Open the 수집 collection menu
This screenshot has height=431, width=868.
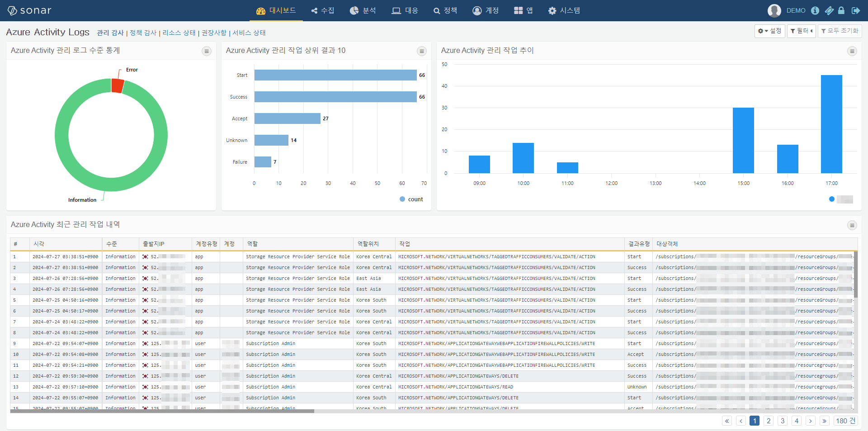tap(323, 10)
